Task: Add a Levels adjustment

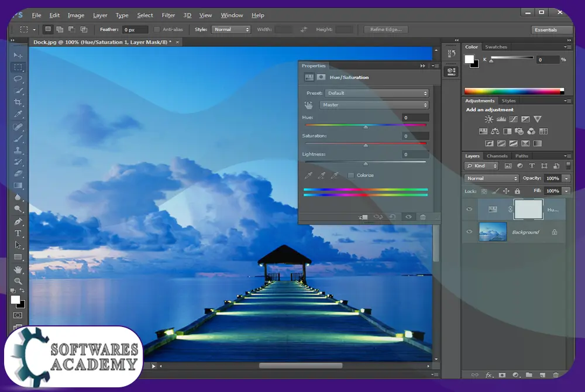Action: [501, 119]
